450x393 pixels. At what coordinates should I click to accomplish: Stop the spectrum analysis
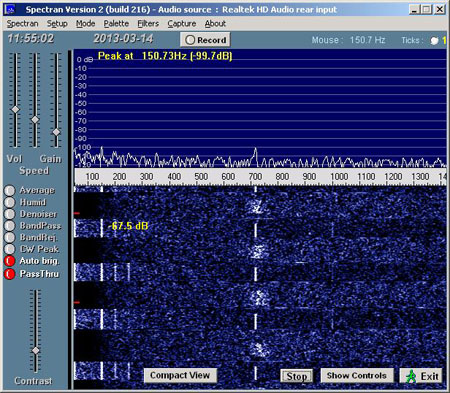297,376
